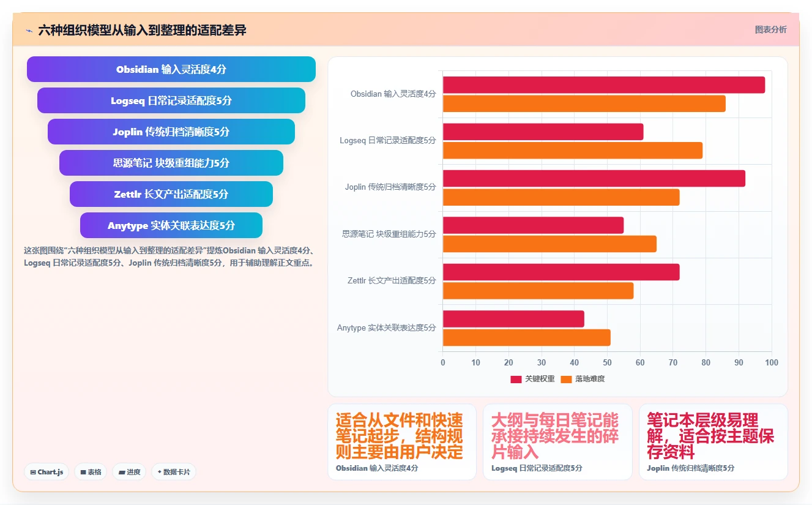
Task: Click the description paragraph under the funnel
Action: [171, 256]
